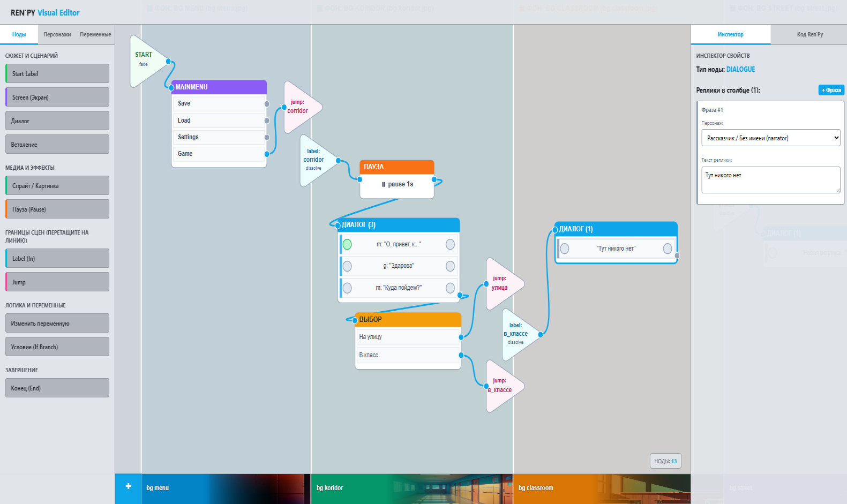Select the Jump palette button
Image resolution: width=847 pixels, height=504 pixels.
(57, 282)
